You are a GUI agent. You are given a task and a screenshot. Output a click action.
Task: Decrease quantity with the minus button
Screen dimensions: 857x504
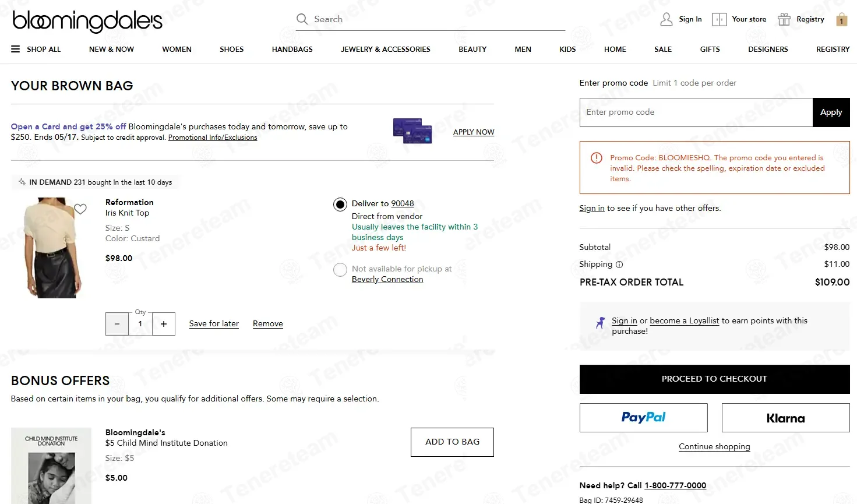[x=117, y=324]
